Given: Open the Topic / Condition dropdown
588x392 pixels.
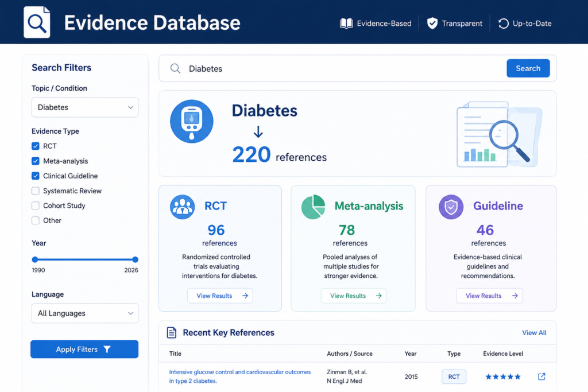Looking at the screenshot, I should 85,107.
